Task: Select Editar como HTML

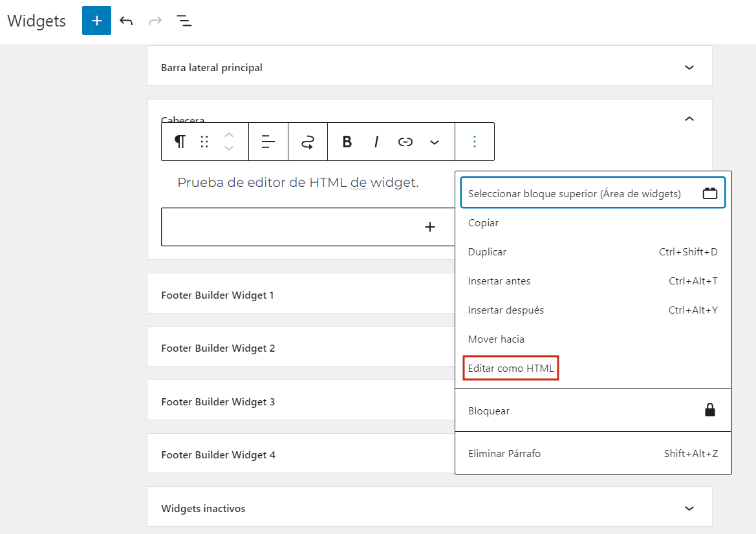Action: click(510, 368)
